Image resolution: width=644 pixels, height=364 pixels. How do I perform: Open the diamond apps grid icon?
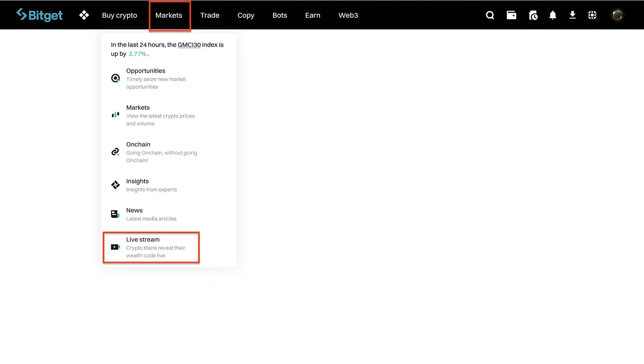click(x=84, y=15)
